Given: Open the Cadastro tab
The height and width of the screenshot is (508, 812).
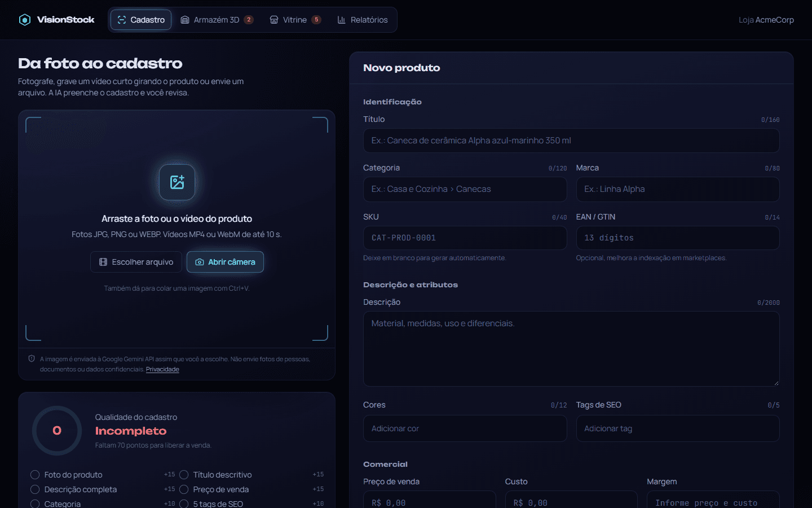Looking at the screenshot, I should pyautogui.click(x=141, y=20).
